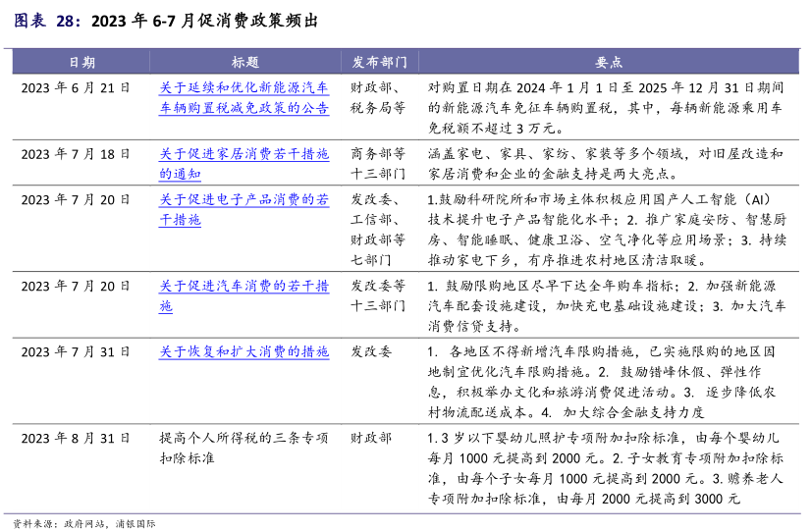Follow the 关于促进汽车消费的若干措施 hyperlink
811x532 pixels.
click(243, 295)
